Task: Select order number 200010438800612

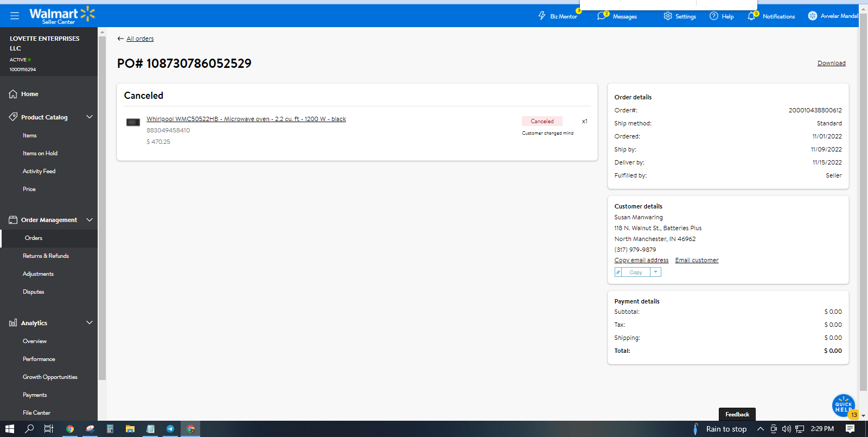Action: [x=815, y=110]
